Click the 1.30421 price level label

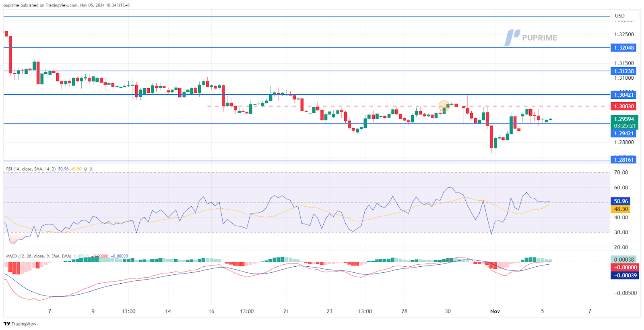point(624,95)
